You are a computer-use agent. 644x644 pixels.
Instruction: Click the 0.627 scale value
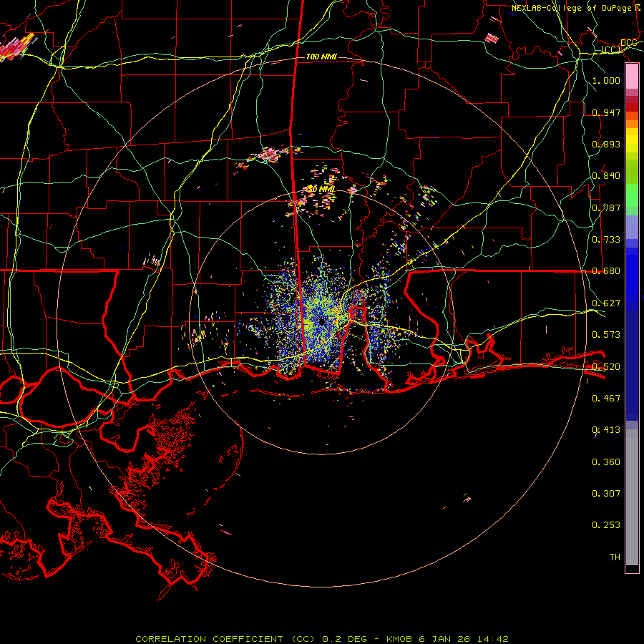coord(606,303)
